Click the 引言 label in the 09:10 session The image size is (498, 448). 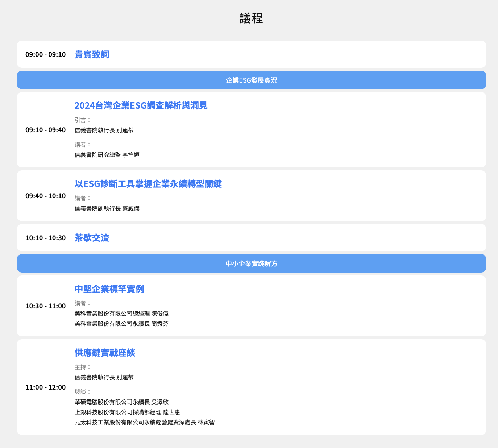[x=83, y=120]
